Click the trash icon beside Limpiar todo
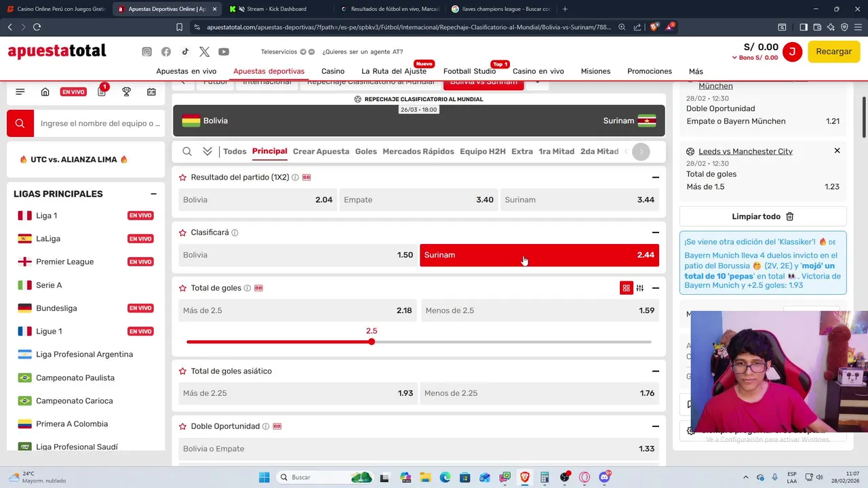Screen dimensions: 868x488 (x=789, y=216)
